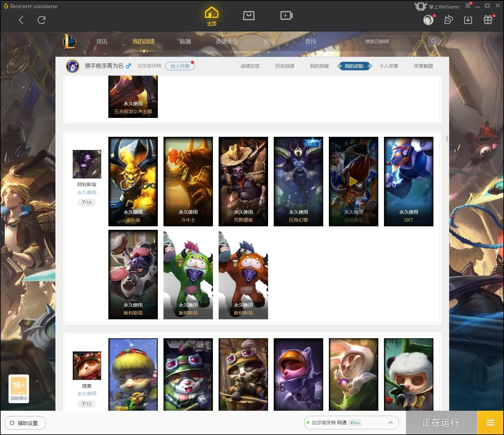Open the 资讯 tab
This screenshot has width=504, height=435.
(x=102, y=41)
